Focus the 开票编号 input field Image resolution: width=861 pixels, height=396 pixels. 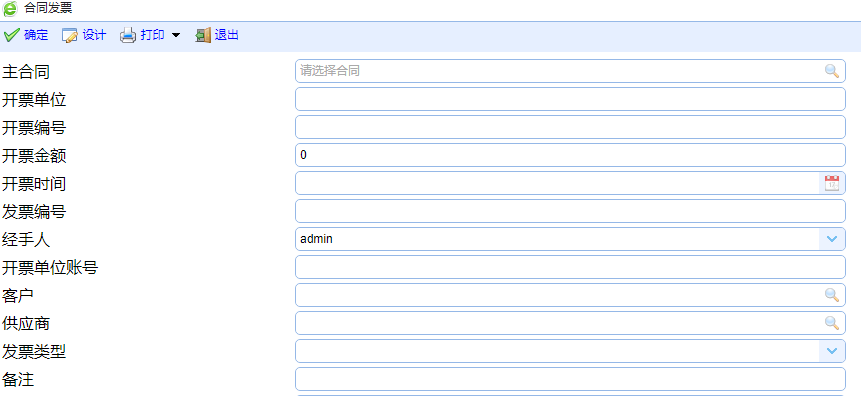pyautogui.click(x=571, y=127)
